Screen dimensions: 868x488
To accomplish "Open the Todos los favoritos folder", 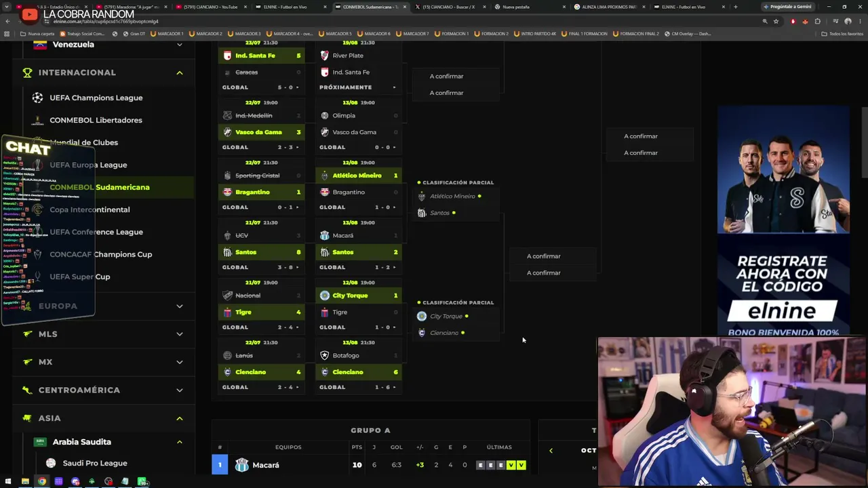I will (x=842, y=33).
